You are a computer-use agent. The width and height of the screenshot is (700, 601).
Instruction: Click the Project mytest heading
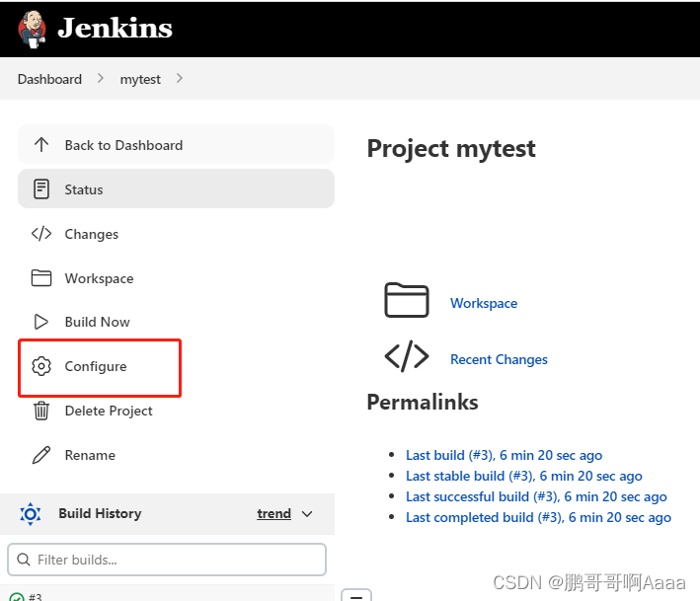pyautogui.click(x=451, y=149)
